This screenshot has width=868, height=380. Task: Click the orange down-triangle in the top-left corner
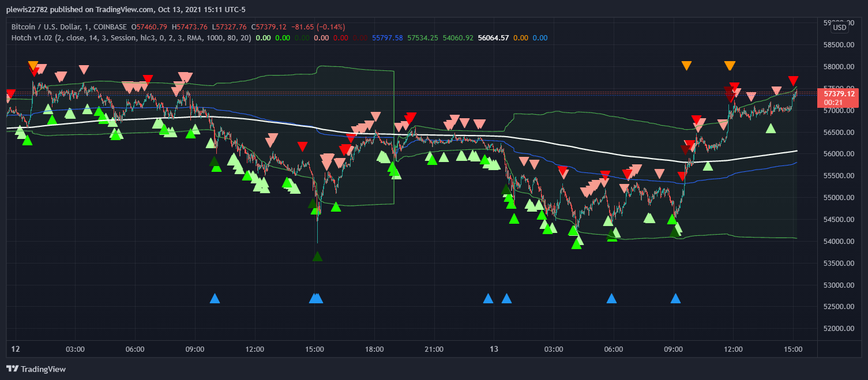(33, 66)
